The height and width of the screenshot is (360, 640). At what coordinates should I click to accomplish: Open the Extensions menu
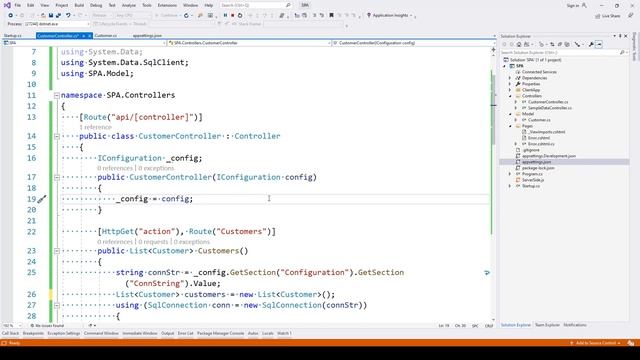[167, 5]
